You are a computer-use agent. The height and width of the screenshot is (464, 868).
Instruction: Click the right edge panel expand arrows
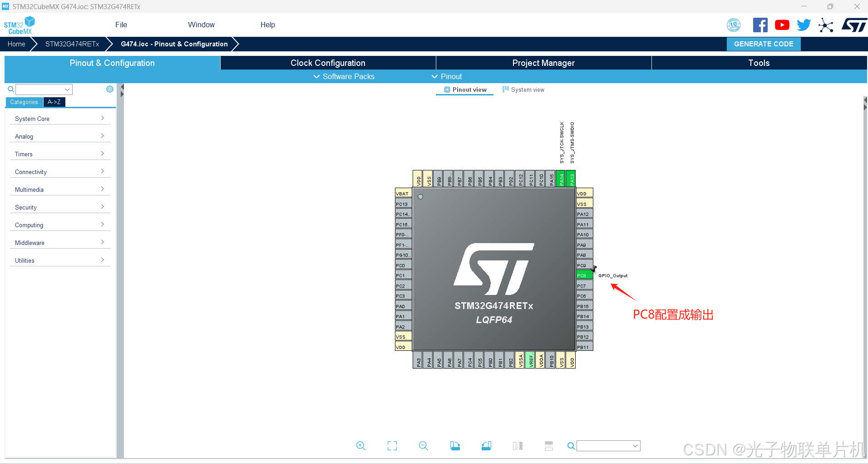[865, 103]
